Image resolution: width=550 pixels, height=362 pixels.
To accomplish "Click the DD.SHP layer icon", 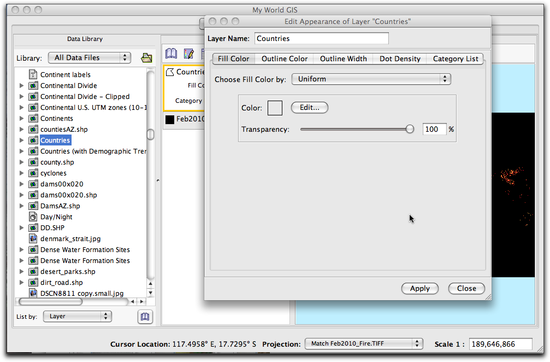I will (x=33, y=228).
